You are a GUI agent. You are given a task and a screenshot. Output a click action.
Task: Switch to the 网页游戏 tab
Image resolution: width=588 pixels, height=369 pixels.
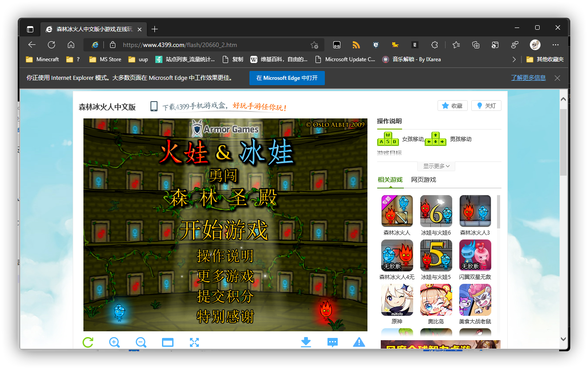(x=423, y=180)
